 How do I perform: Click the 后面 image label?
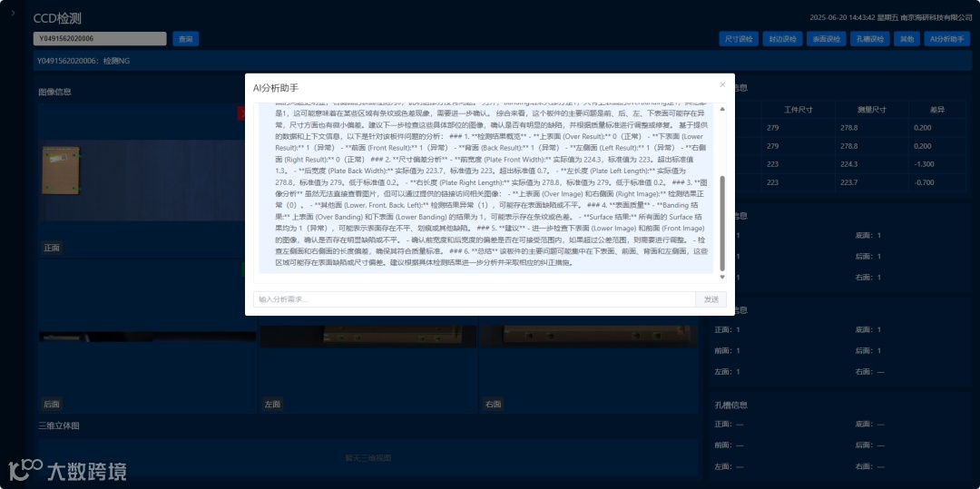pyautogui.click(x=52, y=404)
